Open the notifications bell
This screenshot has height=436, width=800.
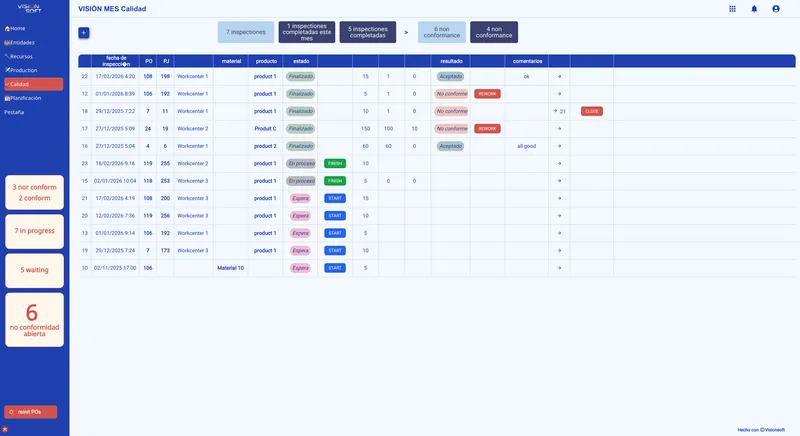pyautogui.click(x=754, y=9)
